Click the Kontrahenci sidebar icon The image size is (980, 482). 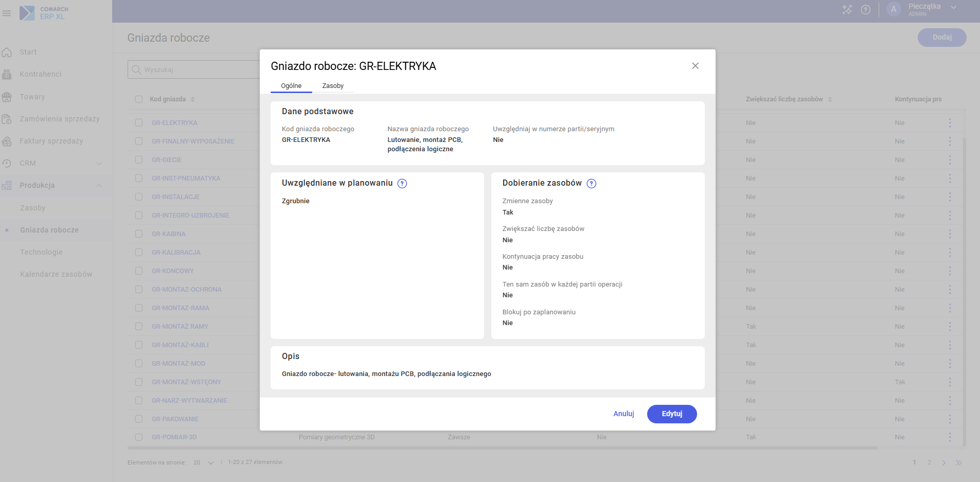(x=7, y=75)
